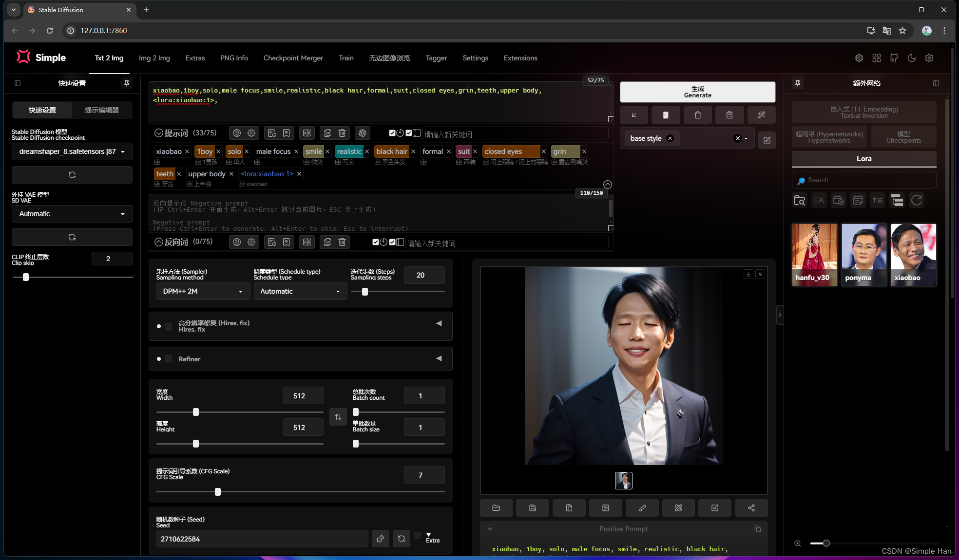Click the open folder icon below preview
The height and width of the screenshot is (560, 959).
tap(496, 508)
